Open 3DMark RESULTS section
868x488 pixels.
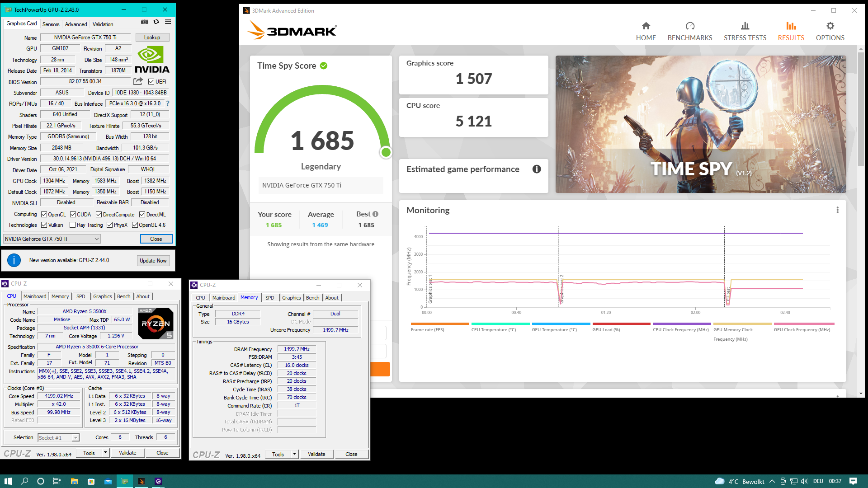791,32
